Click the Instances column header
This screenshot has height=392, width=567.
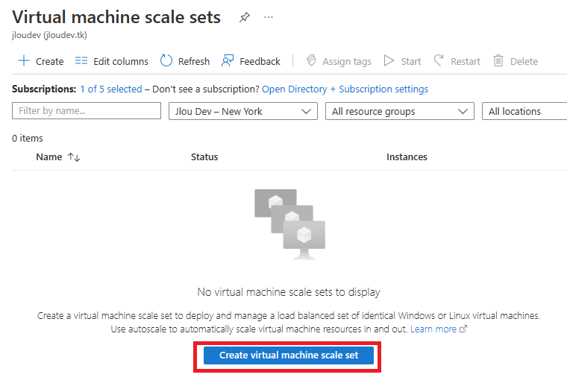tap(407, 157)
